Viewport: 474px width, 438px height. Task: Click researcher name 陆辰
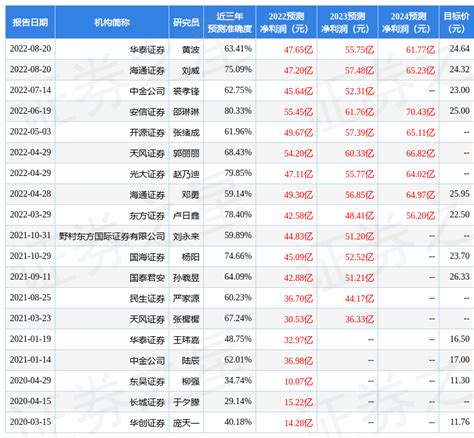point(190,361)
